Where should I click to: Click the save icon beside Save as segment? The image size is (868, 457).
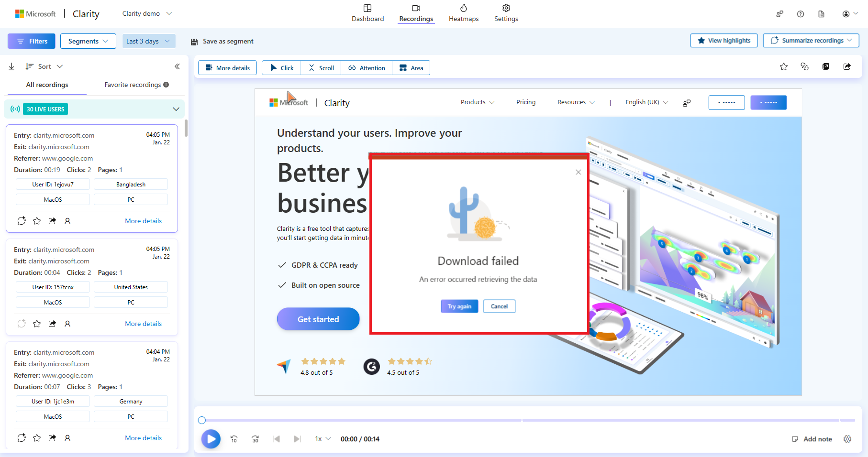[x=194, y=42]
